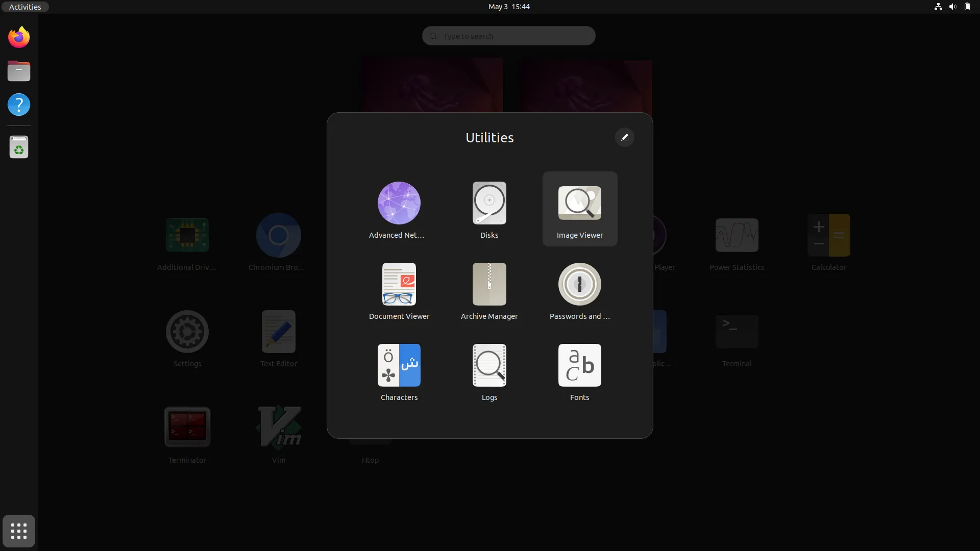Open the Files manager in dock

point(19,71)
